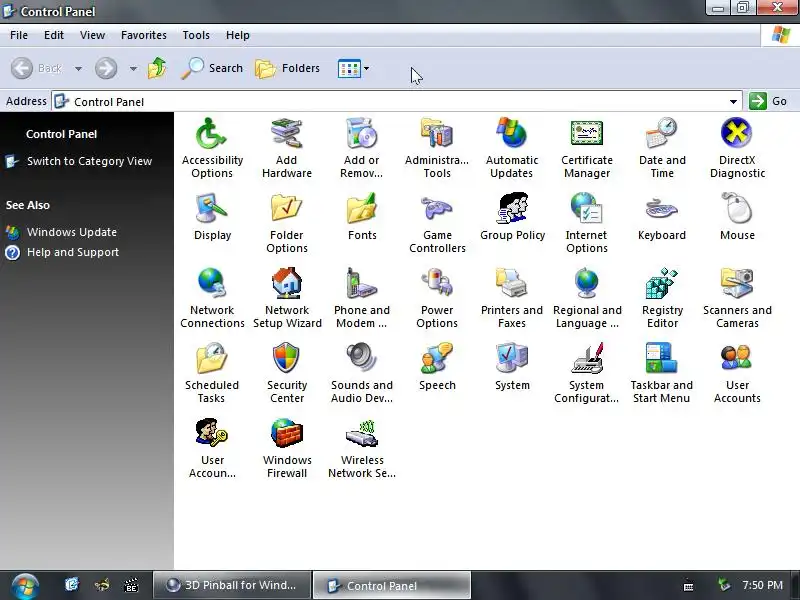The image size is (800, 600).
Task: Open Display properties
Action: [212, 216]
